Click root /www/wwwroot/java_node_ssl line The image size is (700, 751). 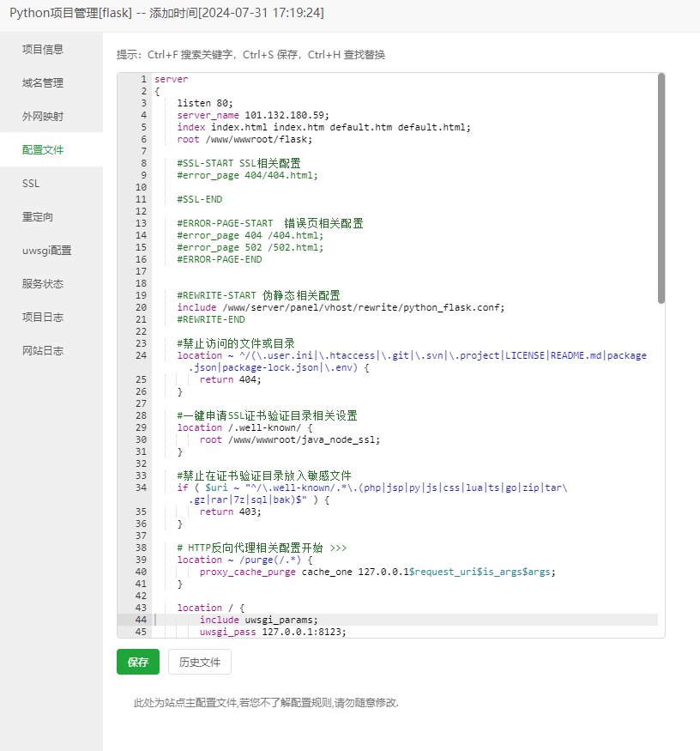click(x=290, y=439)
